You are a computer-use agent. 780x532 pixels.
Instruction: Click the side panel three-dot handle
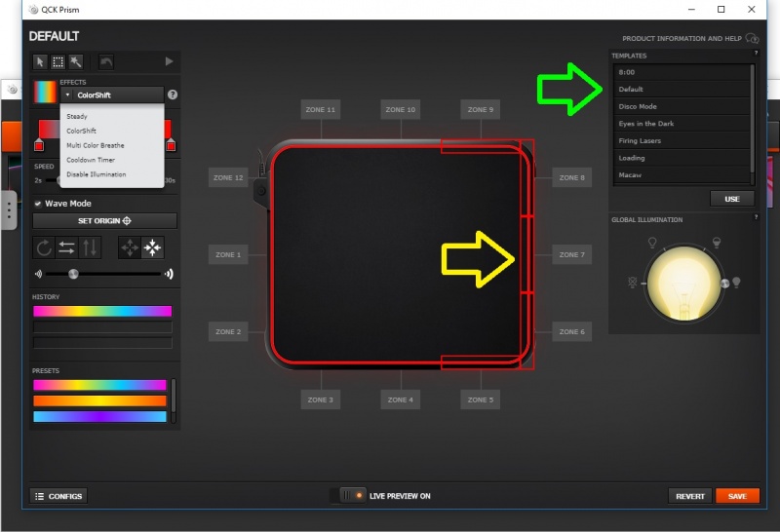(x=9, y=210)
